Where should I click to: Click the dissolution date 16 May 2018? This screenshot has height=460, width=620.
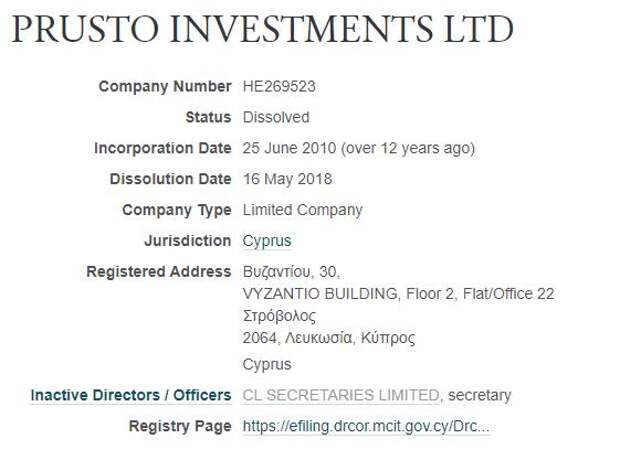tap(287, 179)
